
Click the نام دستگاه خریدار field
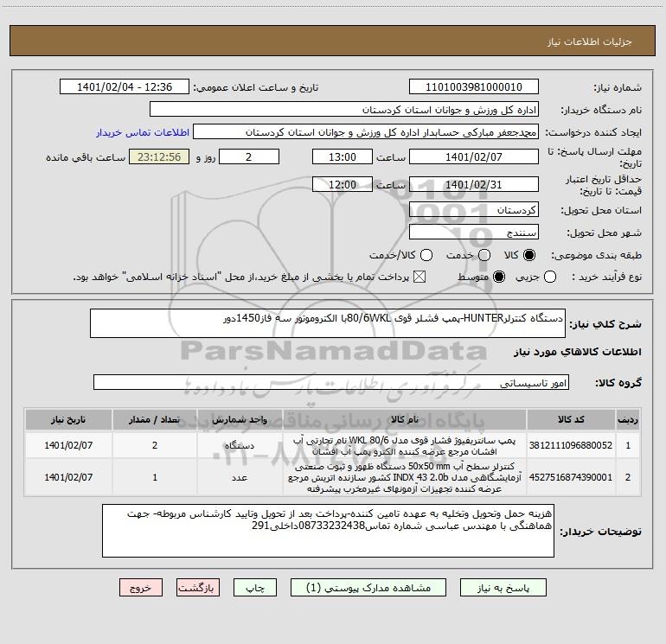344,109
